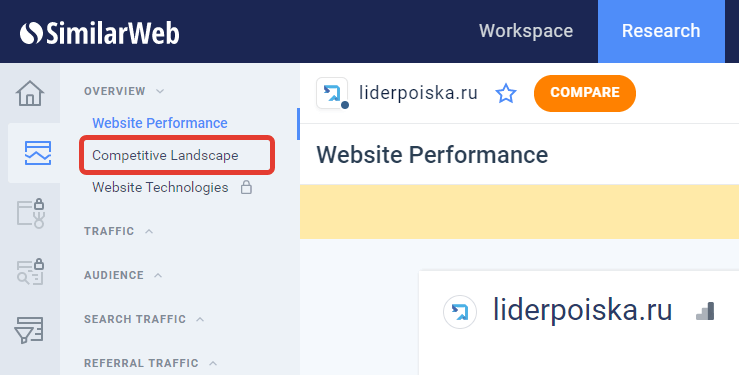Select the Website Analysis sidebar icon
Image resolution: width=739 pixels, height=375 pixels.
pyautogui.click(x=38, y=153)
